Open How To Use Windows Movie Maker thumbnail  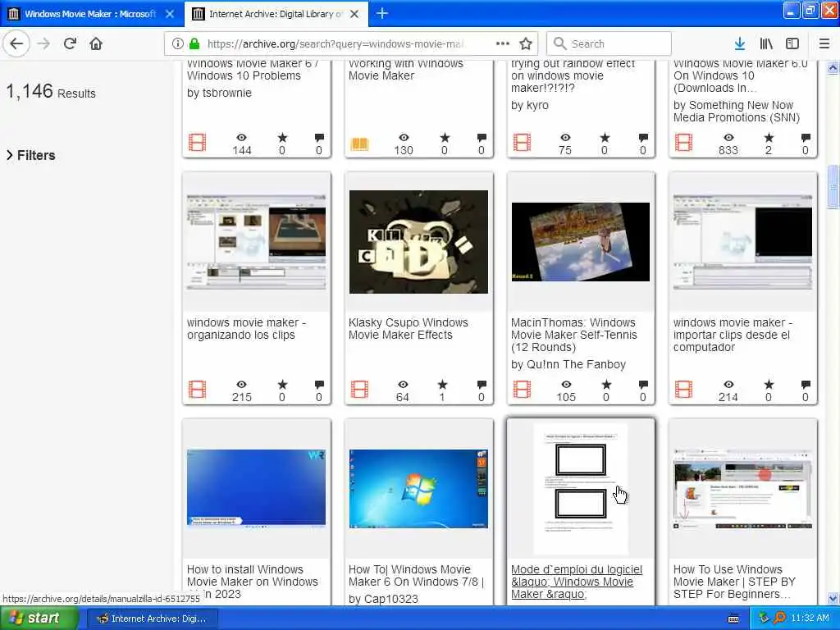coord(742,491)
